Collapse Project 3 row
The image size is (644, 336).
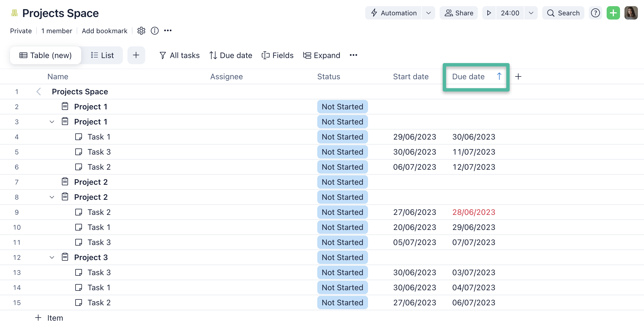(x=52, y=257)
